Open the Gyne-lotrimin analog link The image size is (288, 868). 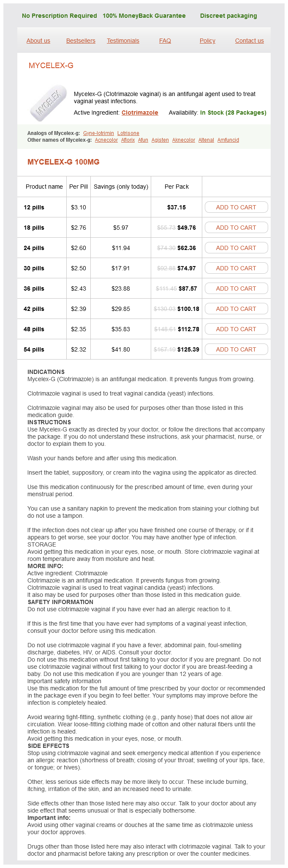98,133
